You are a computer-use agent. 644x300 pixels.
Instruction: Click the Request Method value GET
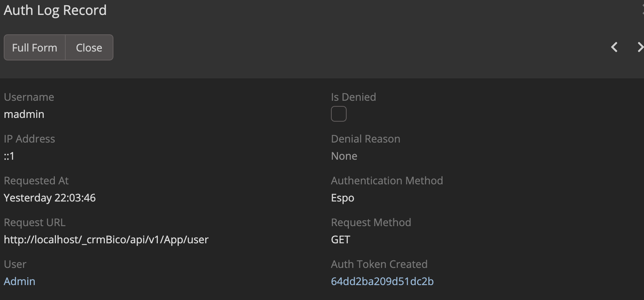[340, 239]
